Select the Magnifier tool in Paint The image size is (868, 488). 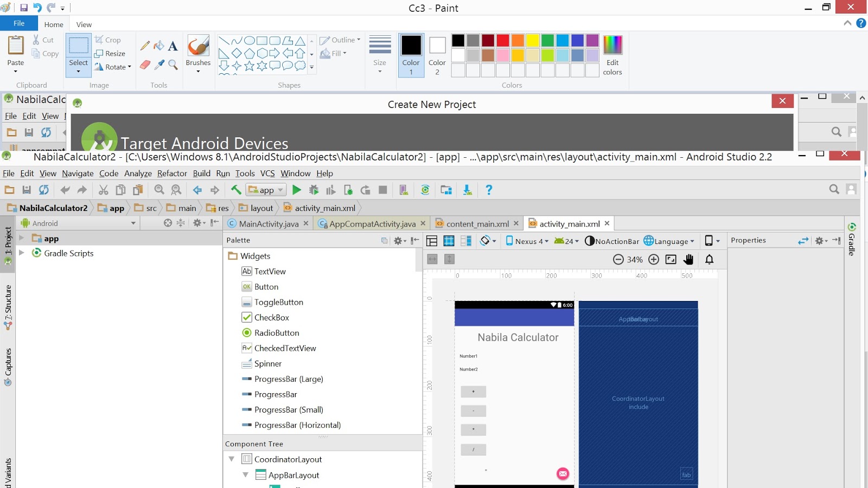(174, 65)
